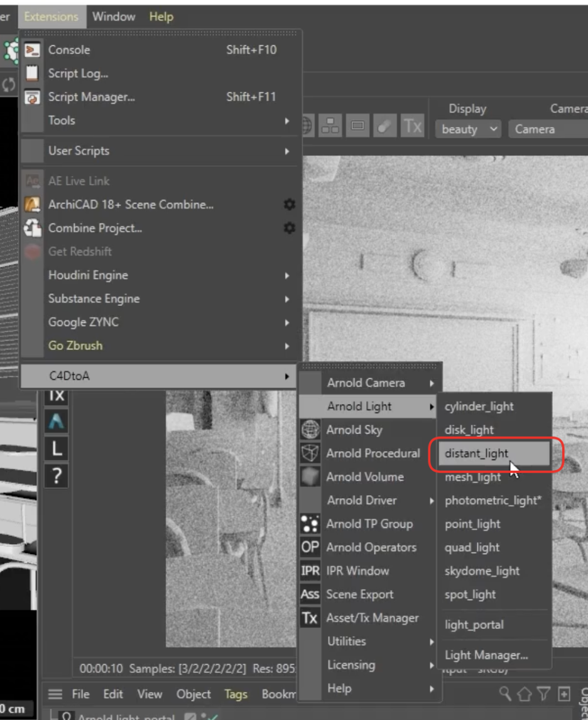Open the Window menu

[114, 16]
